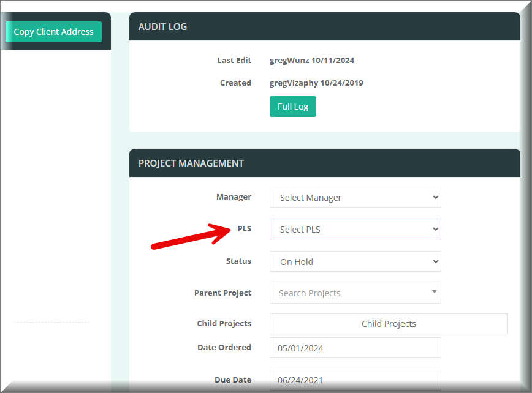Screen dimensions: 532x393
Task: Click the bold Child Projects label
Action: [224, 324]
